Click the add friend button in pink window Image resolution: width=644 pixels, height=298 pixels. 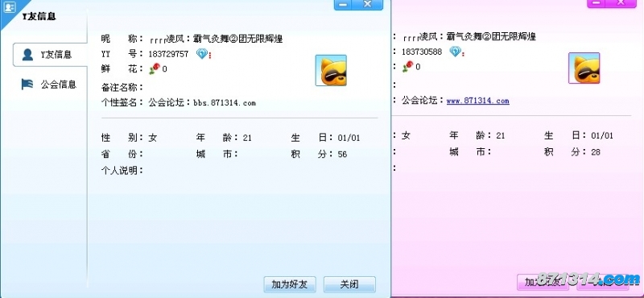pyautogui.click(x=543, y=282)
